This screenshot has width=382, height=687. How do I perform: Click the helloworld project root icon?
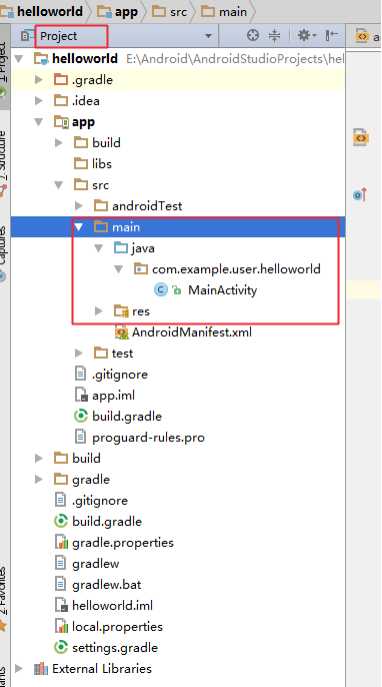pos(41,58)
